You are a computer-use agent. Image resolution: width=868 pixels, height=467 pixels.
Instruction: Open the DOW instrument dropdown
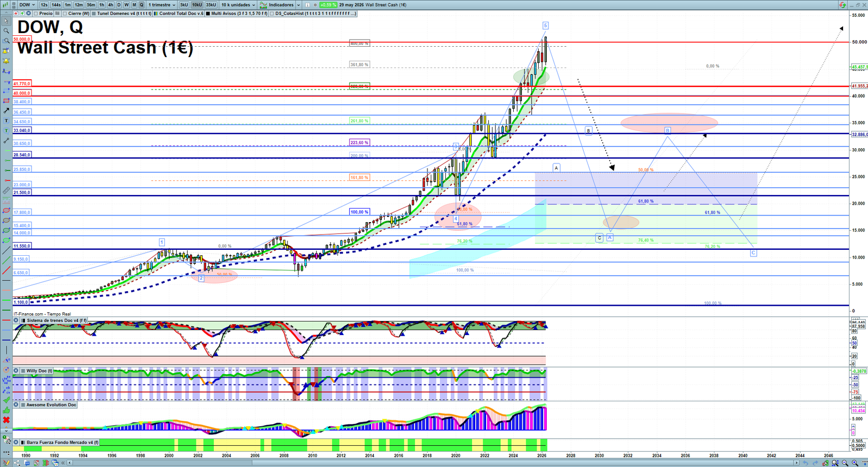[27, 5]
